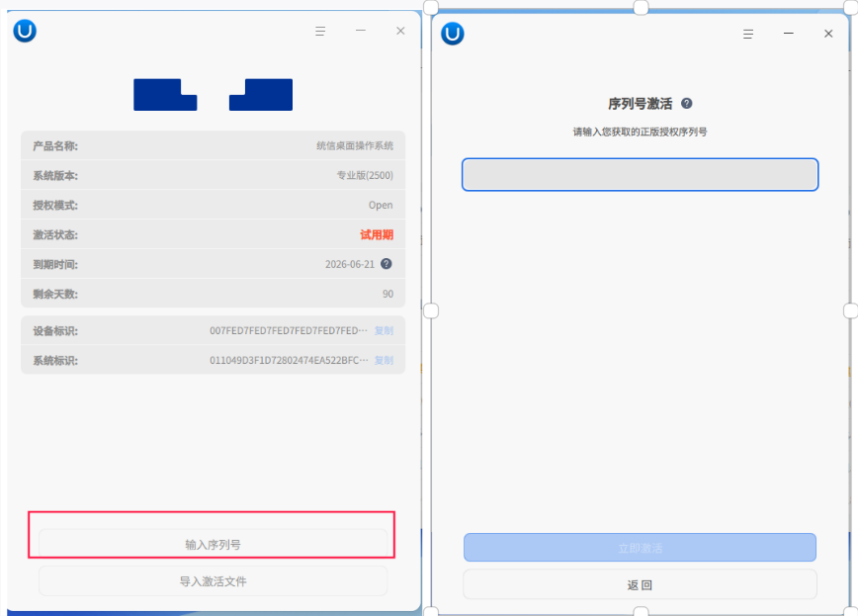Copy the 系统标识 system ID
Screen dimensions: 858x616
384,360
